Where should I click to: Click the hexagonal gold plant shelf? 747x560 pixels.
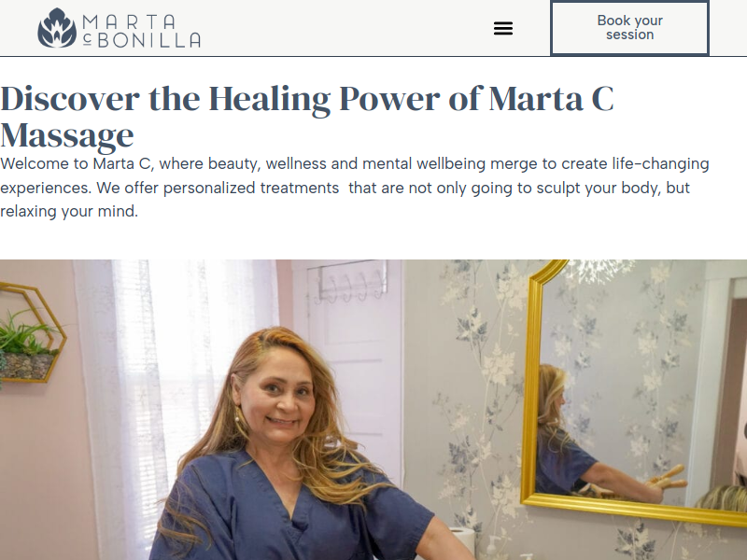pos(31,332)
